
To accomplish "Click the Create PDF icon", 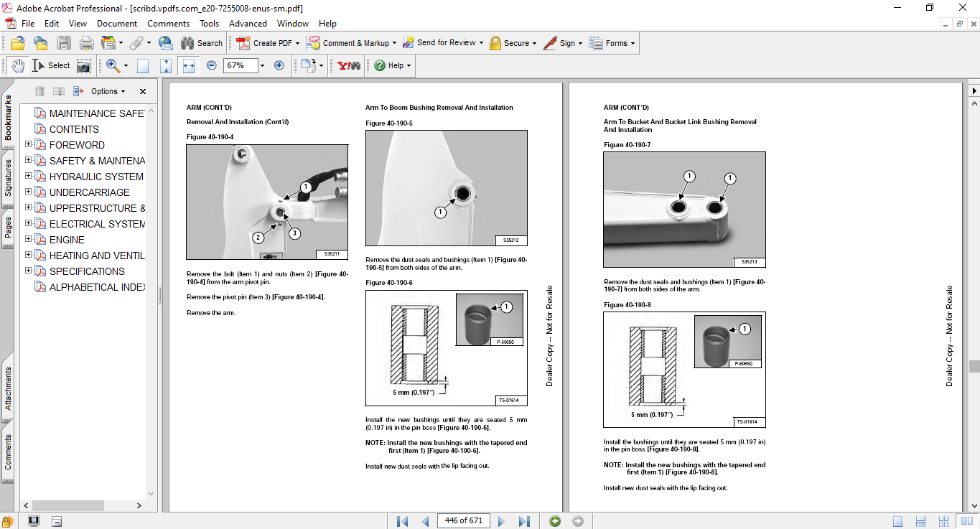I will [243, 43].
